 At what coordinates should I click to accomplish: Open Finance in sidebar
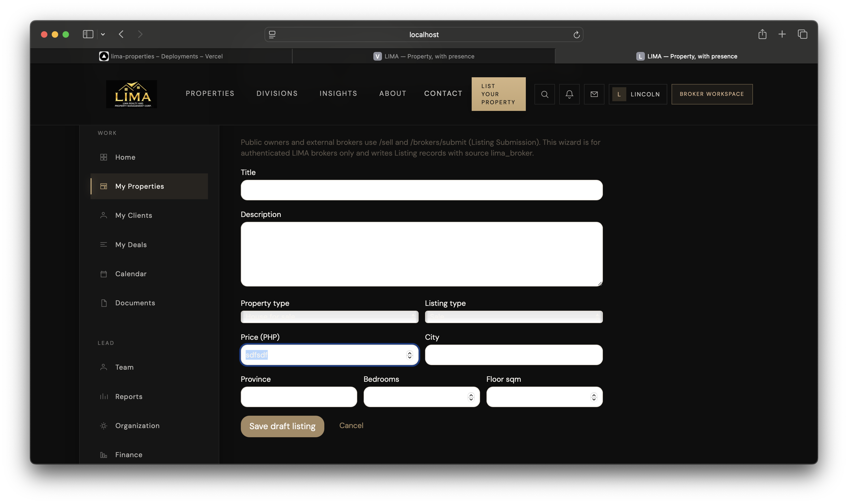pos(149,455)
